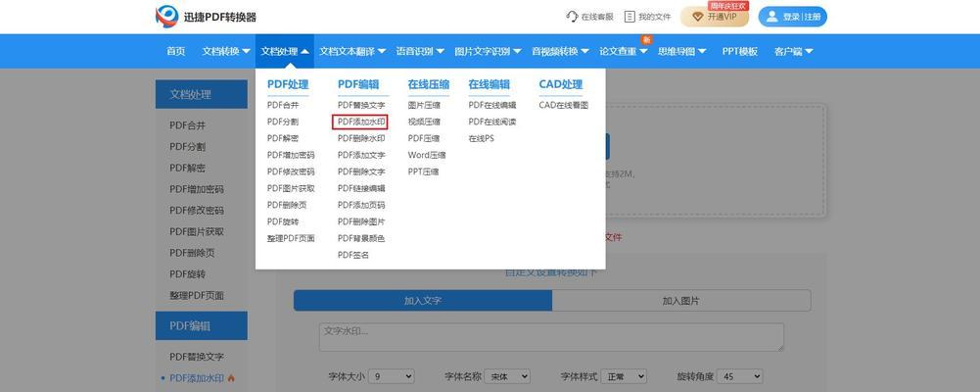980x392 pixels.
Task: Open the 字体名称 select box
Action: [x=507, y=376]
